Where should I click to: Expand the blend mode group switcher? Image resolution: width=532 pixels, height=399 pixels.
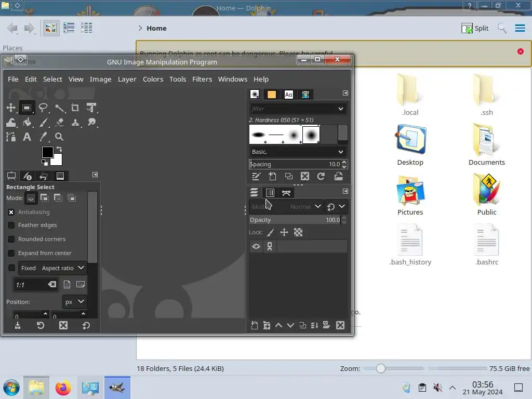pos(336,206)
